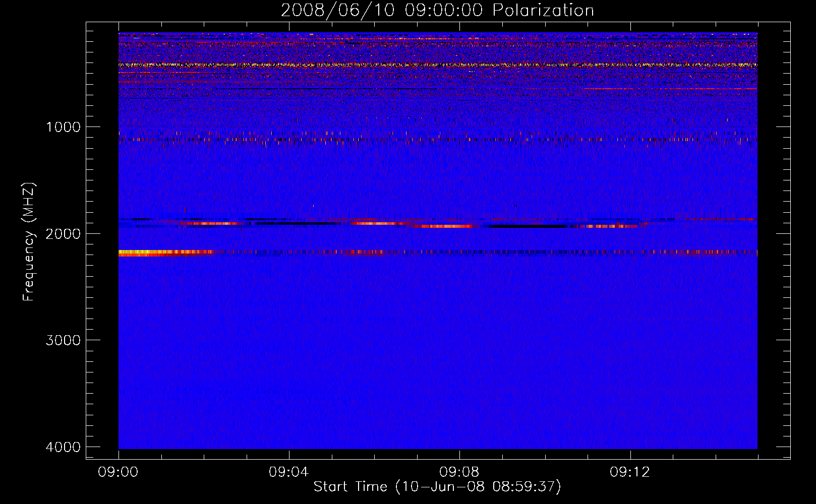Click the 3000 frequency tick label
This screenshot has width=816, height=504.
(64, 340)
